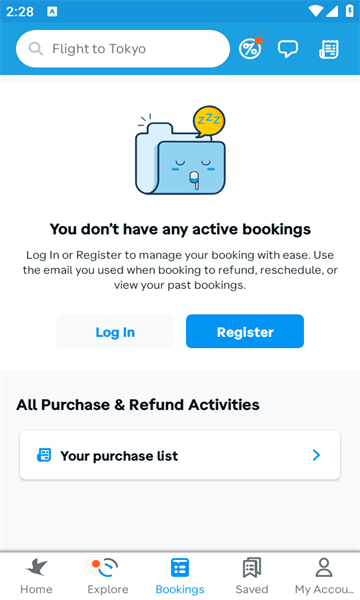Switch to the Explore tab label
Image resolution: width=360 pixels, height=600 pixels.
108,589
